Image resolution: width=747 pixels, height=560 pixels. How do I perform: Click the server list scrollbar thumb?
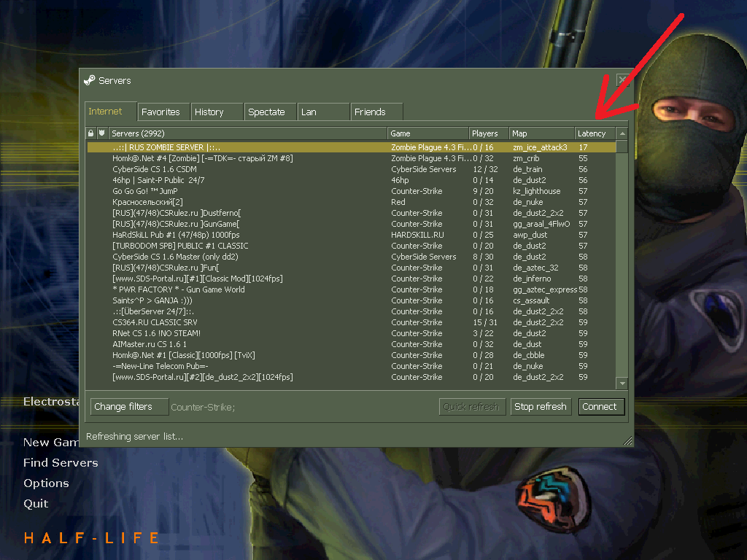(622, 146)
